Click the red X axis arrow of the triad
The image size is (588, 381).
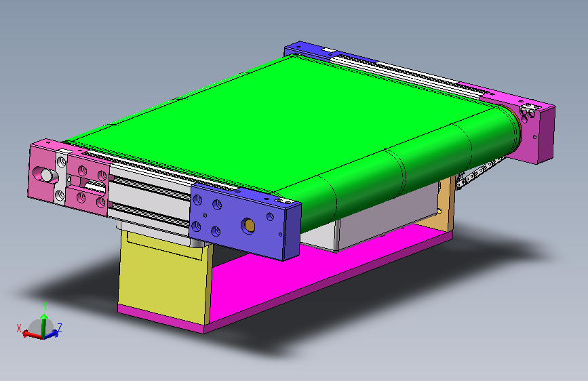[x=32, y=334]
